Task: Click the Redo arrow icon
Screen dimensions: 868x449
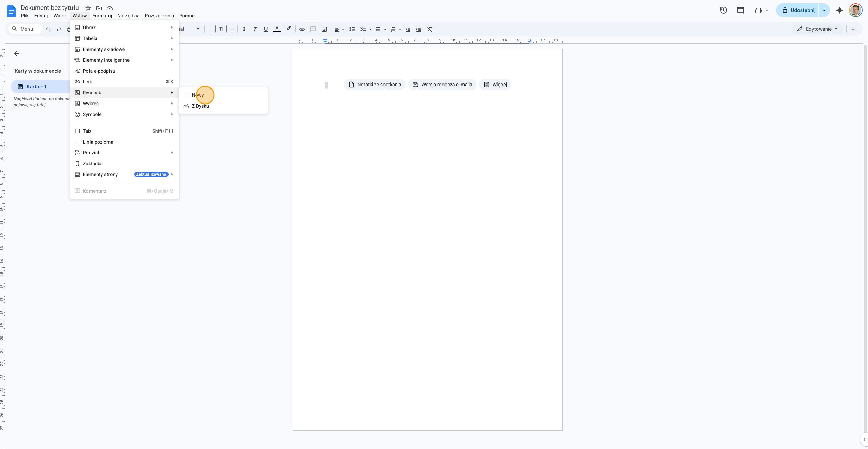Action: [59, 29]
